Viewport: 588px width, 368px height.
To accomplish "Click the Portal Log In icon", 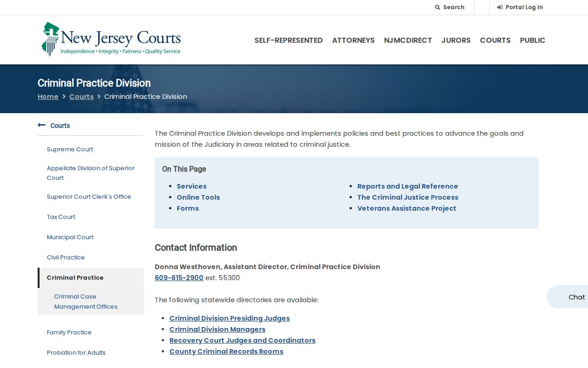I will [500, 7].
